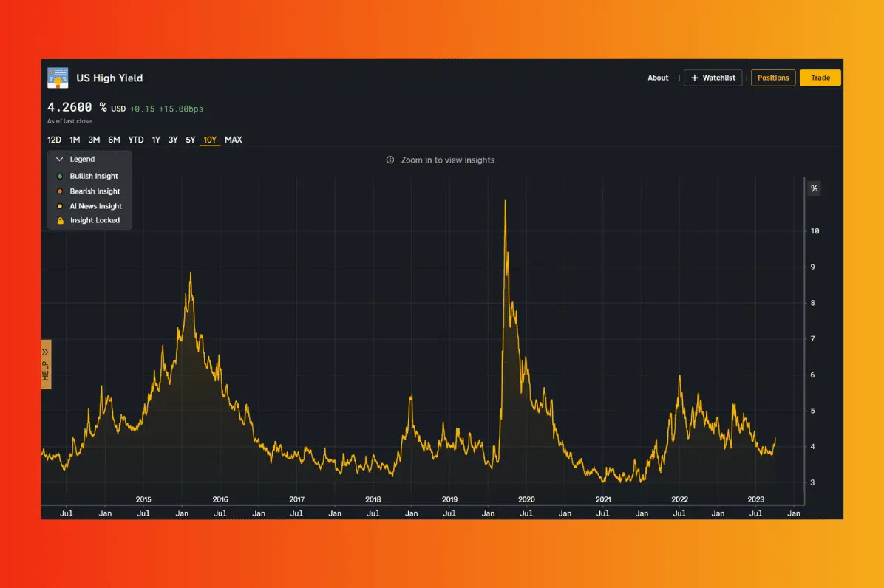Click the % unit icon on the price axis
This screenshot has height=588, width=884.
[814, 188]
